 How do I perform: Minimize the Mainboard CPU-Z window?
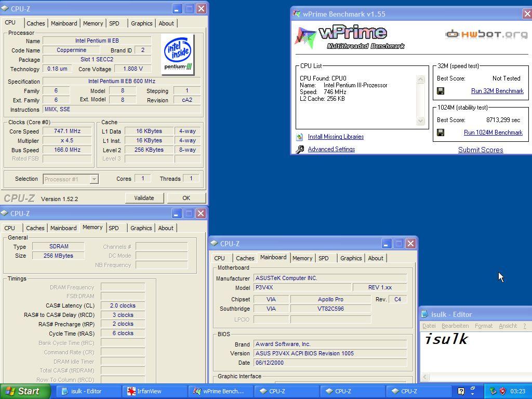(387, 244)
